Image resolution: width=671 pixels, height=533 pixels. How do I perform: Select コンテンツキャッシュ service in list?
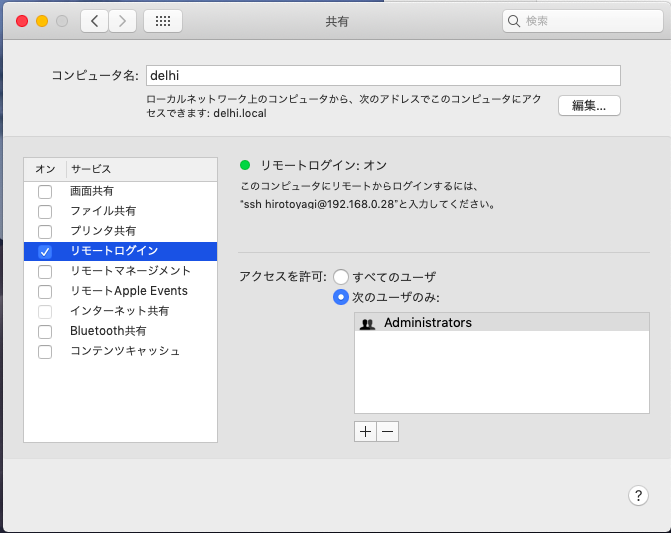(x=125, y=351)
